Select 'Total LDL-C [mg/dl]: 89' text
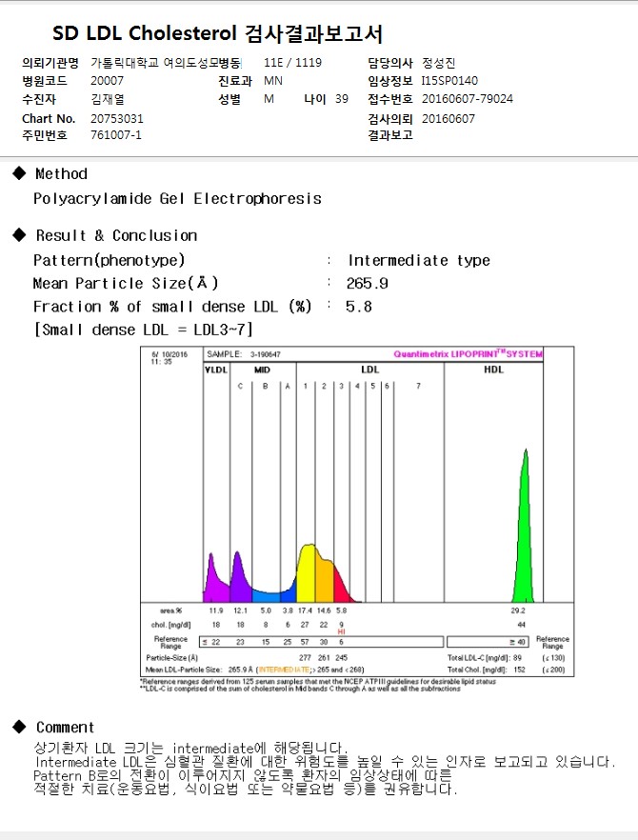Image resolution: width=638 pixels, height=840 pixels. [485, 658]
